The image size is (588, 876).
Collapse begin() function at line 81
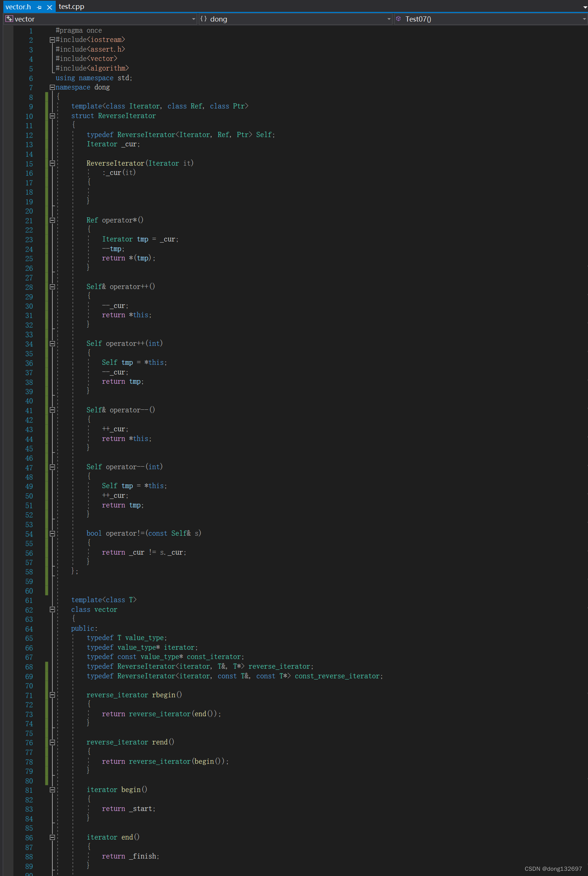(x=52, y=790)
